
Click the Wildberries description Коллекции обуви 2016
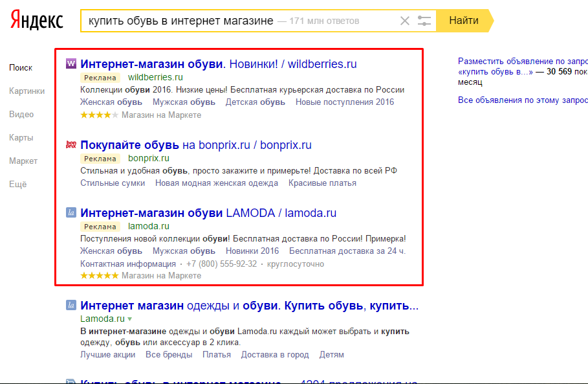242,90
